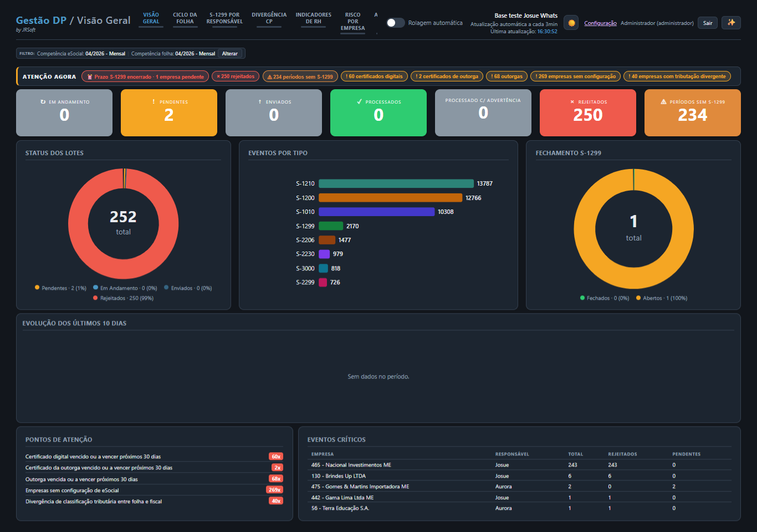Click the S-1010 purple bar in the chart

tap(377, 212)
